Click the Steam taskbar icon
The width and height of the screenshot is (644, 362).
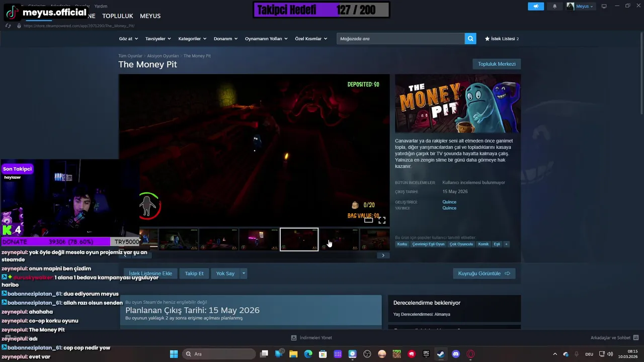pos(441,354)
